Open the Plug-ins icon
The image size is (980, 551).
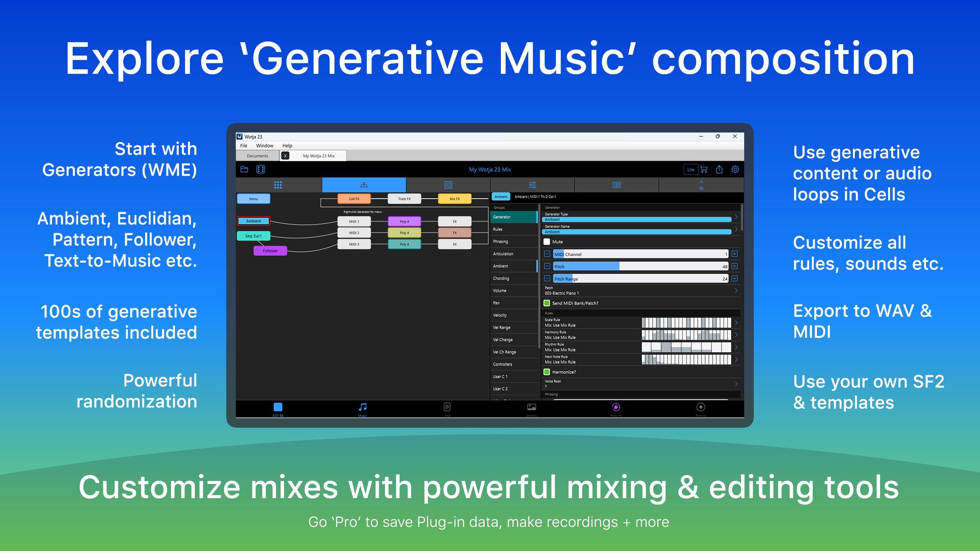(616, 407)
